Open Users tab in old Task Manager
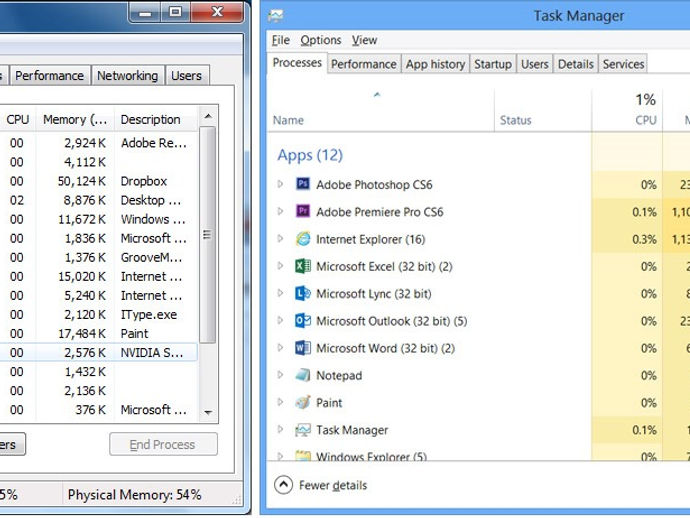The height and width of the screenshot is (518, 690). pos(187,76)
